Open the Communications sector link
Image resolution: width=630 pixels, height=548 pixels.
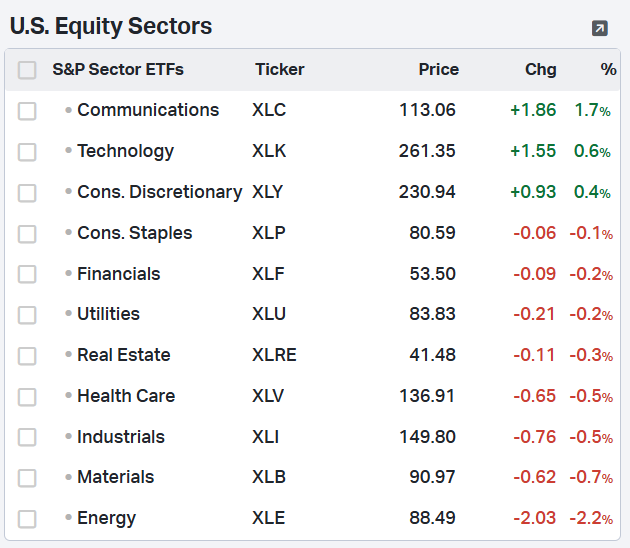[x=148, y=110]
